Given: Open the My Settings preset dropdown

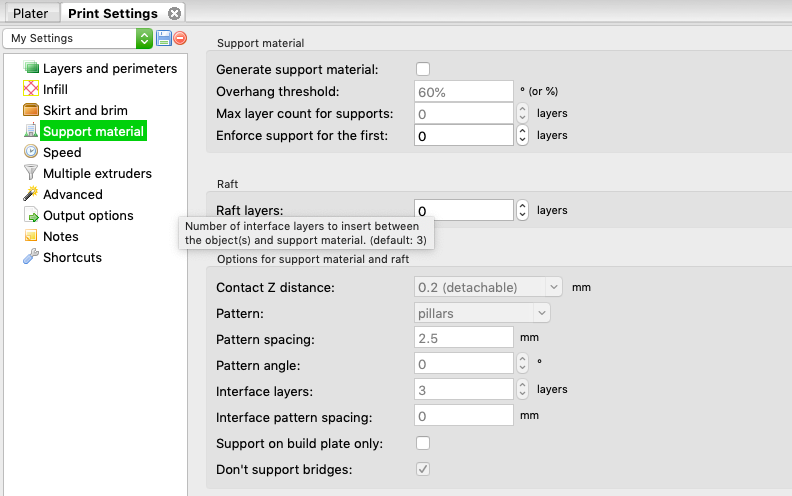Looking at the screenshot, I should point(78,38).
